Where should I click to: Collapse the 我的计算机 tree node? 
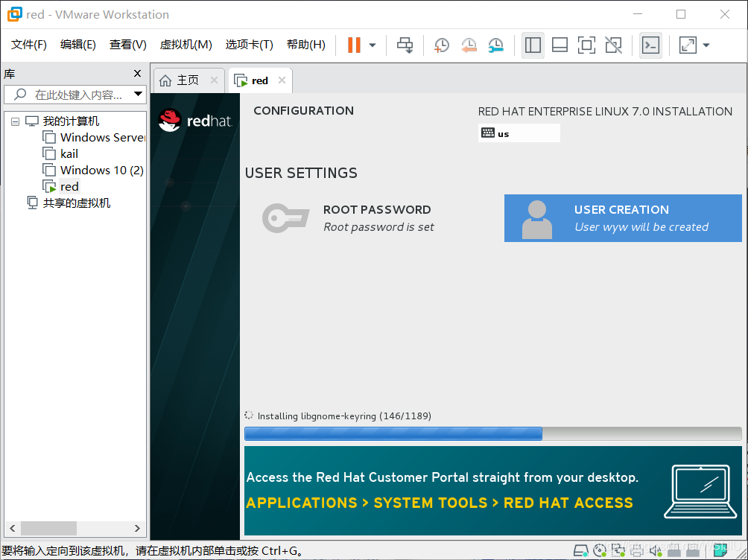pos(15,121)
